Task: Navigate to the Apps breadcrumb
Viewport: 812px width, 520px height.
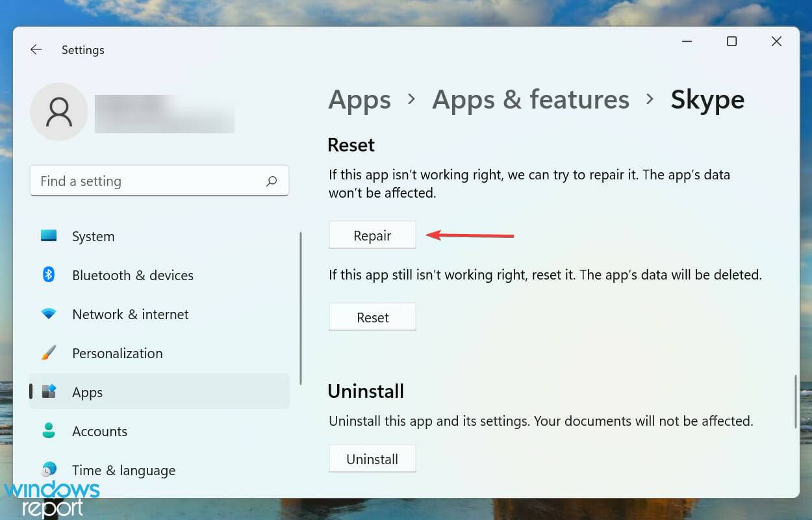Action: tap(359, 99)
